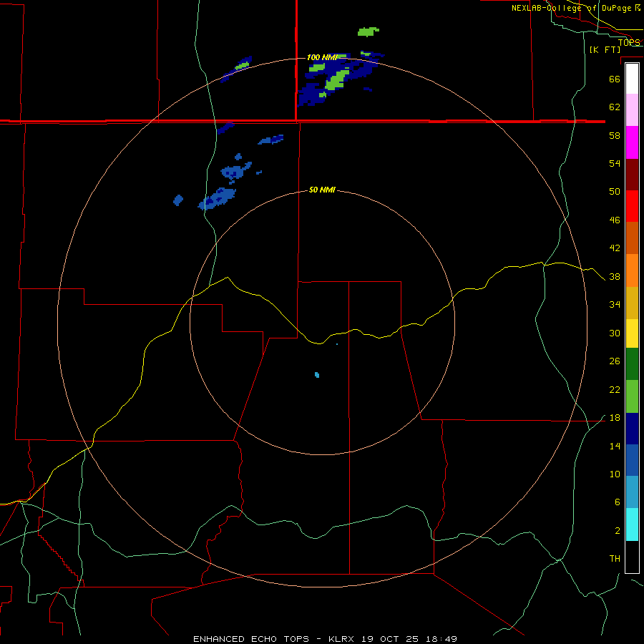Click the "TOPS" legend heading

[629, 42]
